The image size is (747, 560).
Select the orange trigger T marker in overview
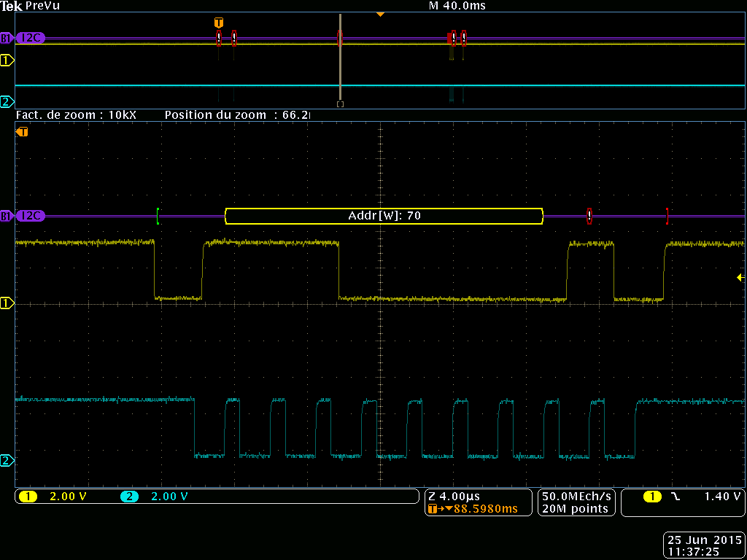pyautogui.click(x=218, y=23)
